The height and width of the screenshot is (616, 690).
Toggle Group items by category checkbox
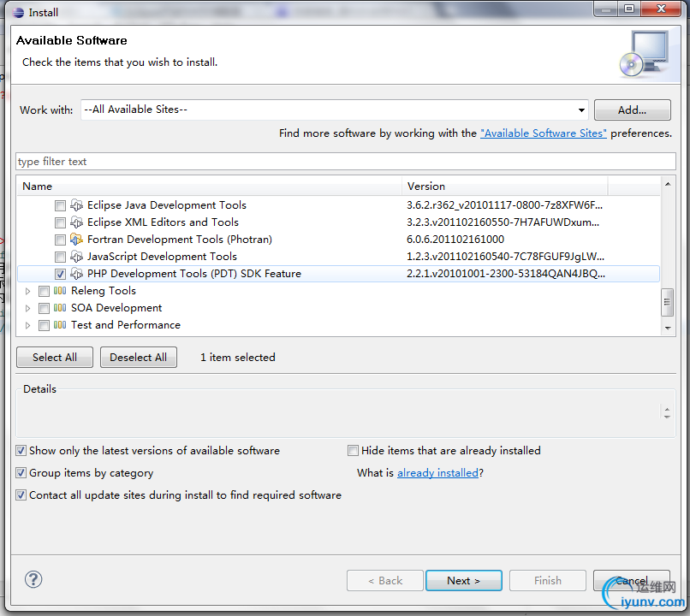pos(21,473)
